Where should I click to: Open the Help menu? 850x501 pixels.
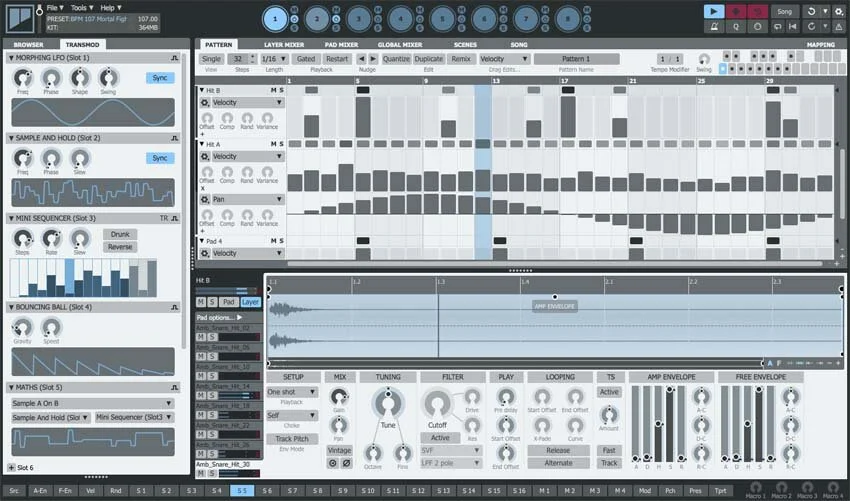pos(111,8)
